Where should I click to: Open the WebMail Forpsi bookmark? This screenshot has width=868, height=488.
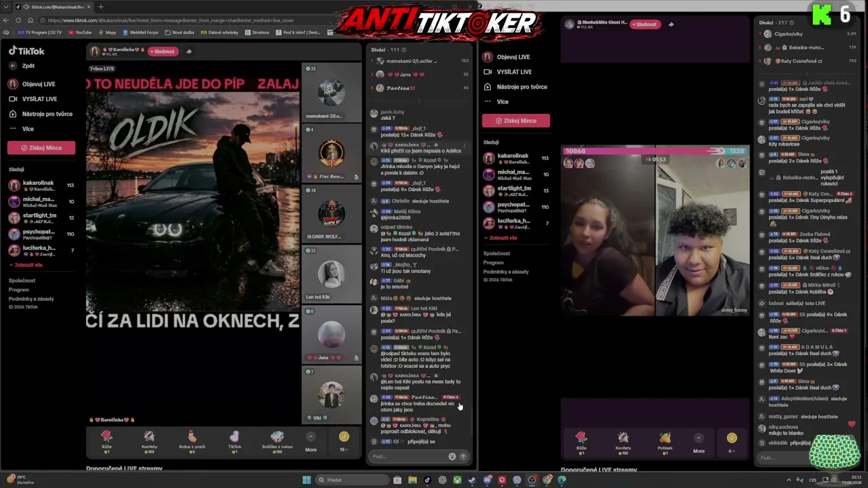click(x=140, y=33)
